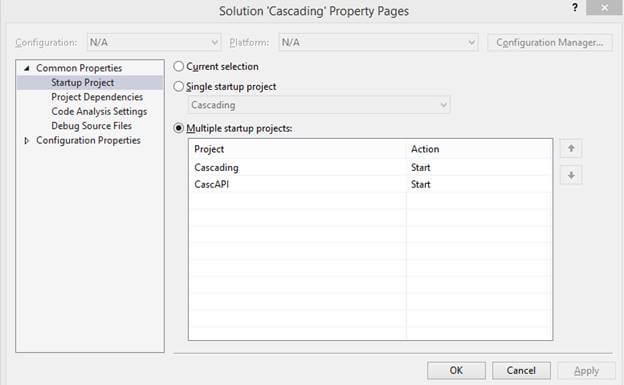Move selected project up with arrow button
The width and height of the screenshot is (624, 385).
point(571,149)
